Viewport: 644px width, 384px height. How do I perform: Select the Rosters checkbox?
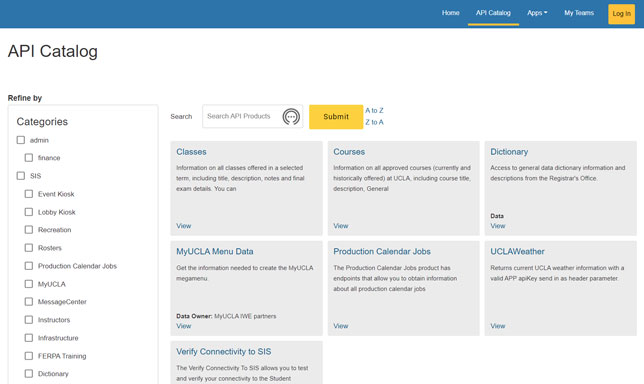pyautogui.click(x=29, y=248)
